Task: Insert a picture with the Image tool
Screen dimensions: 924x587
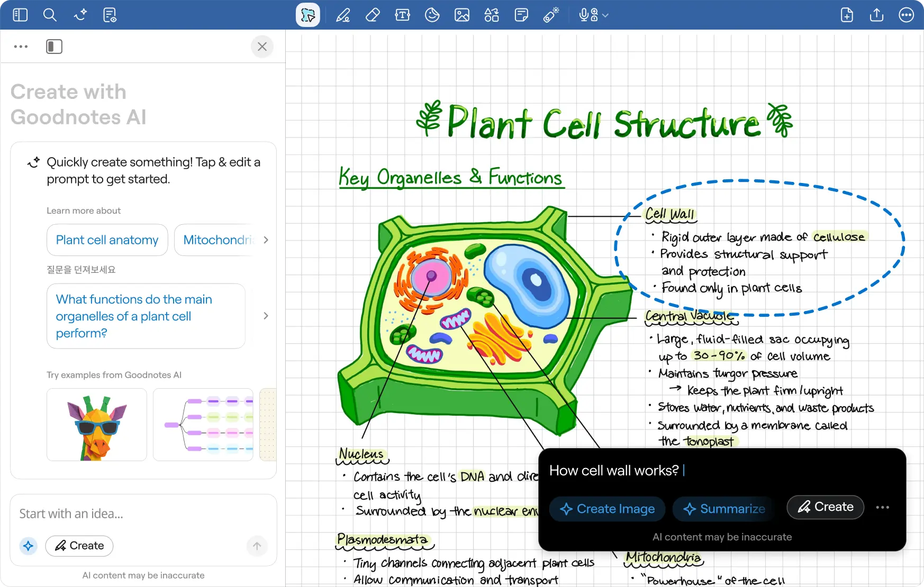Action: click(462, 15)
